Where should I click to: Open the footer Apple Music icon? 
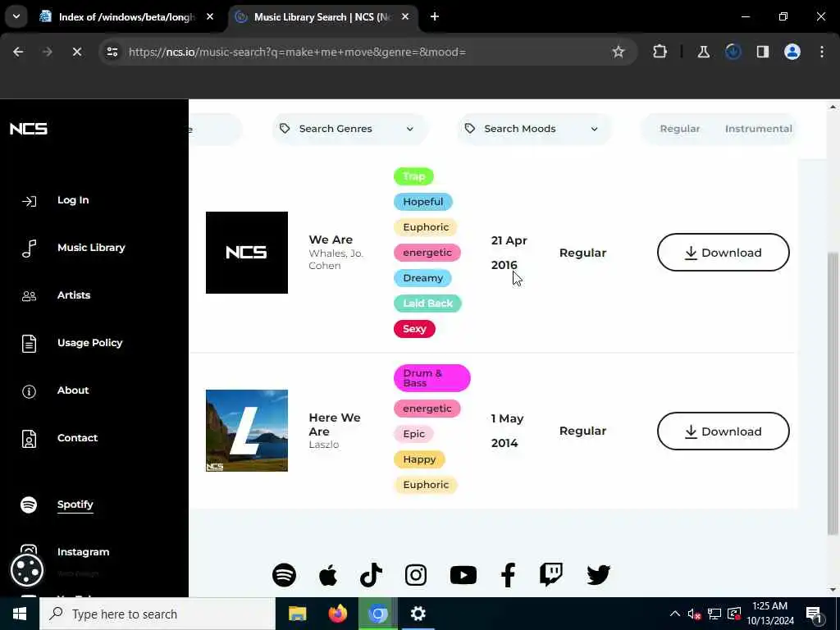click(x=328, y=575)
